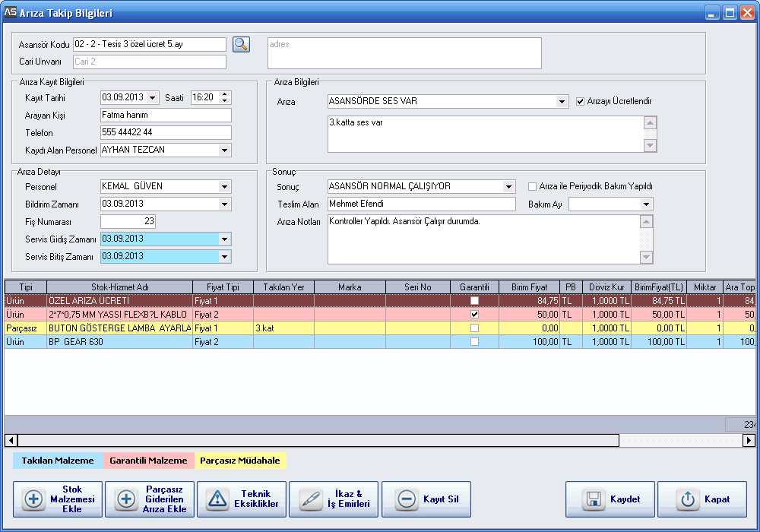Increase the Saati time with up spinner
The image size is (760, 532).
pyautogui.click(x=224, y=94)
